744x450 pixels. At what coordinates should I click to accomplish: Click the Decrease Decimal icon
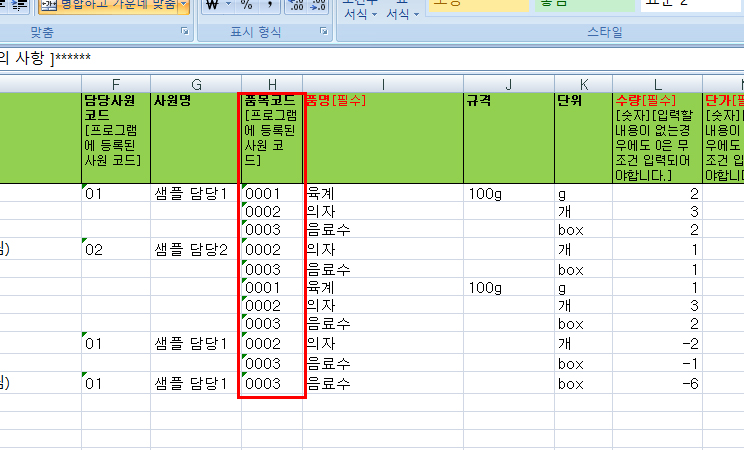[x=318, y=5]
